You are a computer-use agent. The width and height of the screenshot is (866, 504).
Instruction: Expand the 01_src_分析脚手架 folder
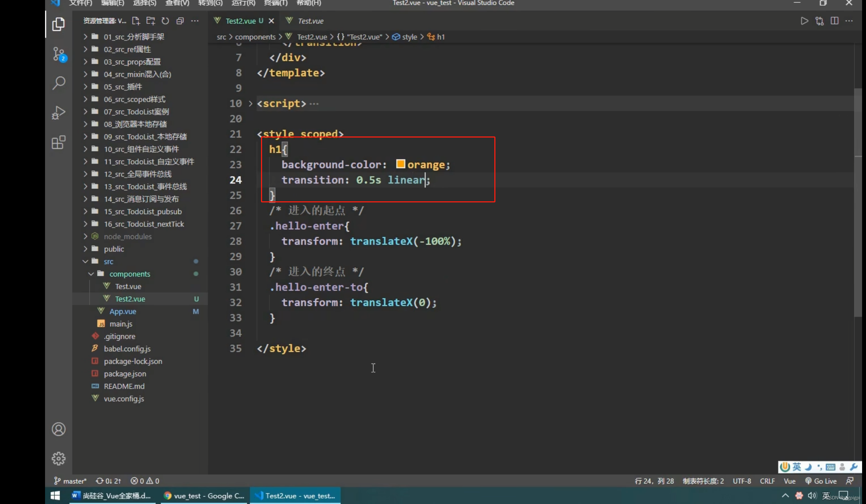tap(140, 37)
